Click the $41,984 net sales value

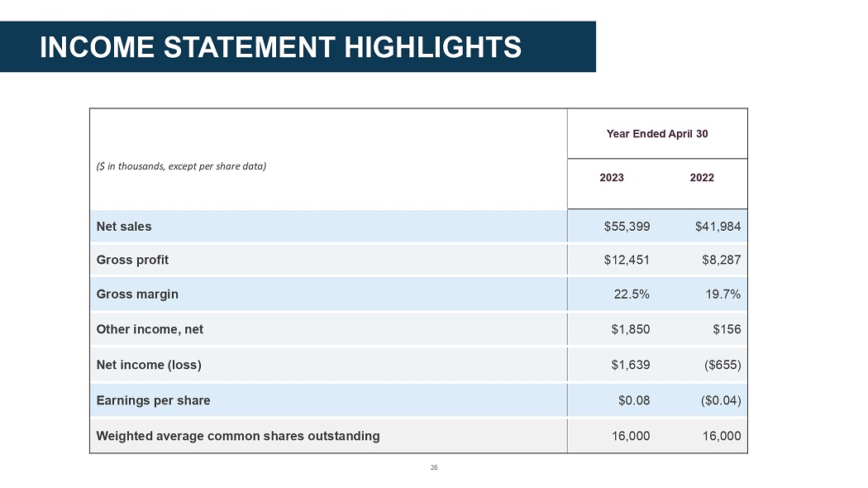pos(718,226)
